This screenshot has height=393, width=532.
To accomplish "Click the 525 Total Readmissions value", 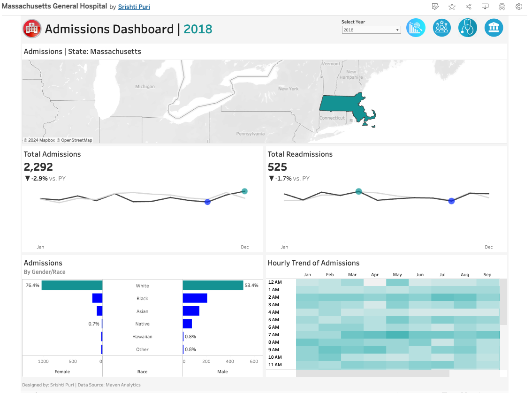I will [277, 167].
